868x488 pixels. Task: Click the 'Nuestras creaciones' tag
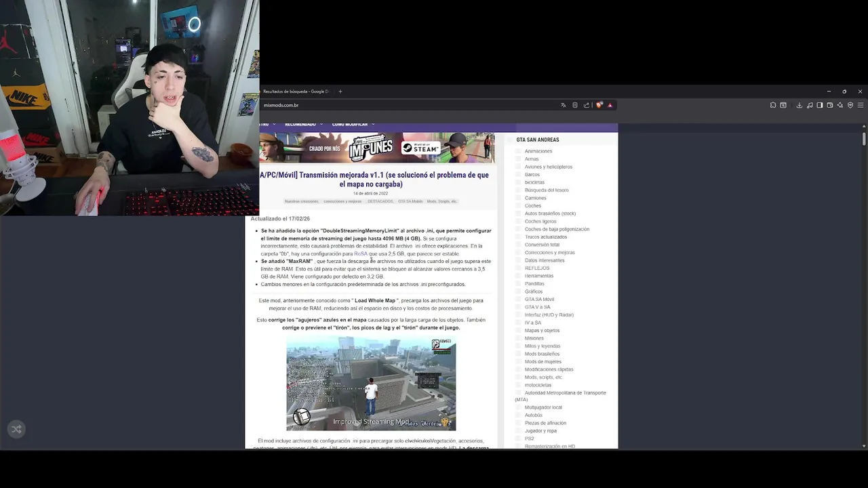tap(301, 201)
